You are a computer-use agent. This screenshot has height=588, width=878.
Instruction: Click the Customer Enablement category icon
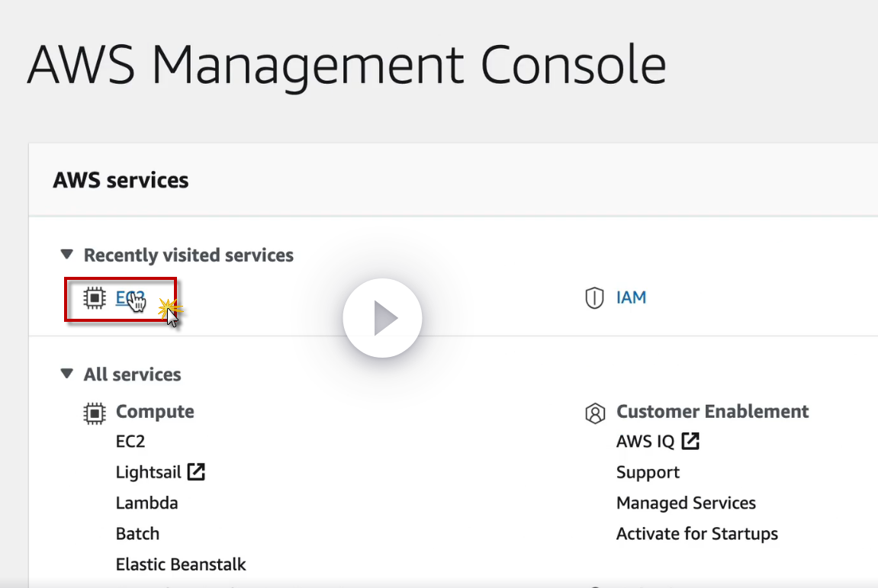pos(594,413)
